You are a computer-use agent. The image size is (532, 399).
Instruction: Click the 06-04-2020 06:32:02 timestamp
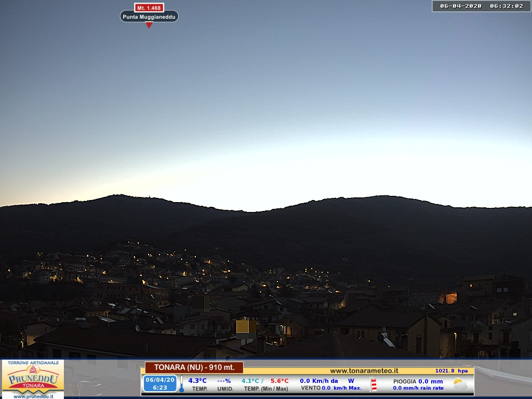(x=481, y=6)
